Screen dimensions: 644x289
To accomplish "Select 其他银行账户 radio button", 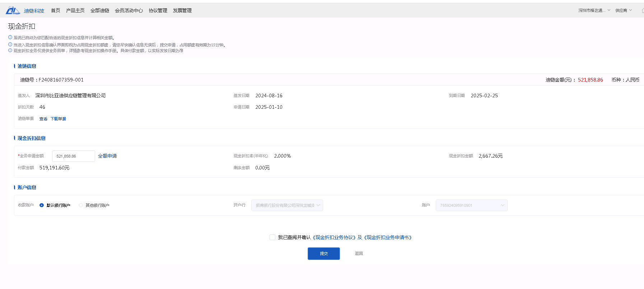I will (81, 205).
